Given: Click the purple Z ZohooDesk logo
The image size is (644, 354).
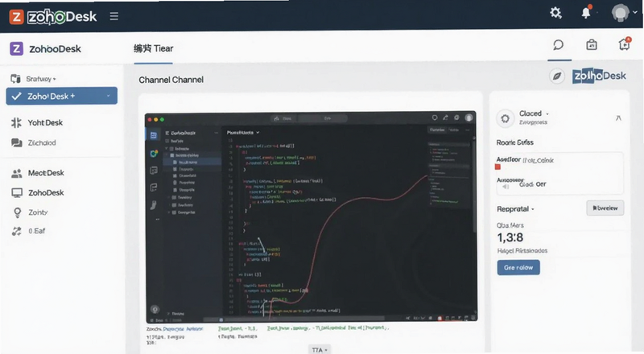Looking at the screenshot, I should 45,49.
